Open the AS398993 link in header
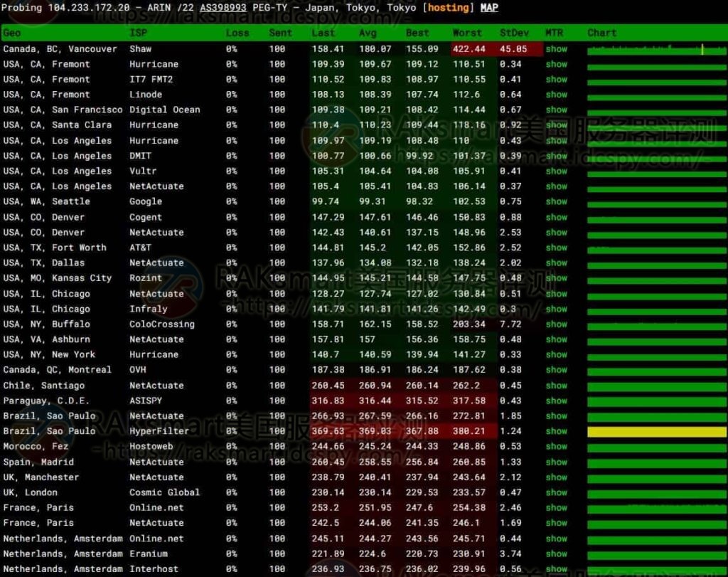728x577 pixels. [223, 8]
